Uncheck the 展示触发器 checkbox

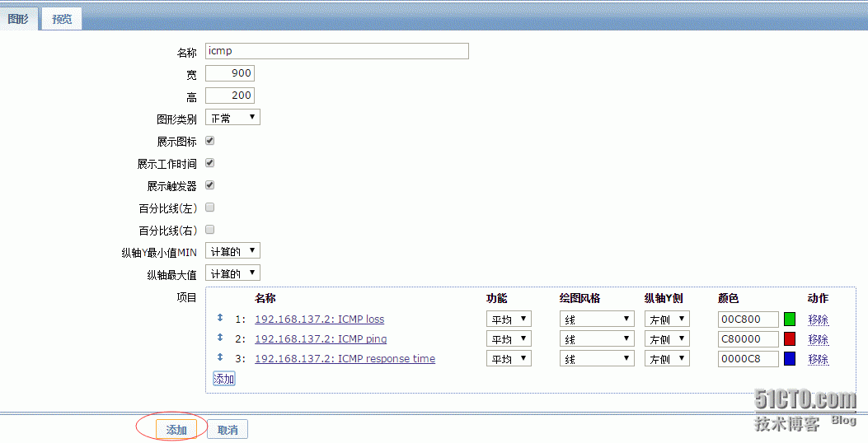pyautogui.click(x=210, y=184)
